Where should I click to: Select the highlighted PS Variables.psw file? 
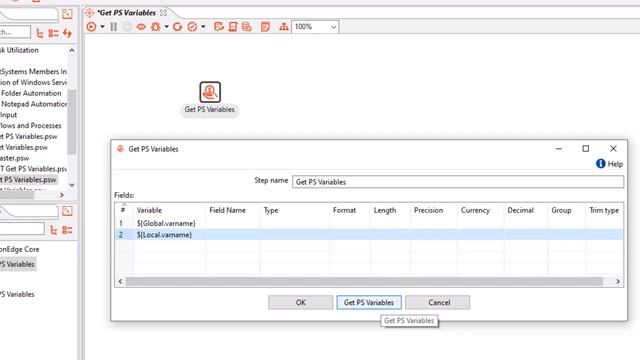[28, 180]
